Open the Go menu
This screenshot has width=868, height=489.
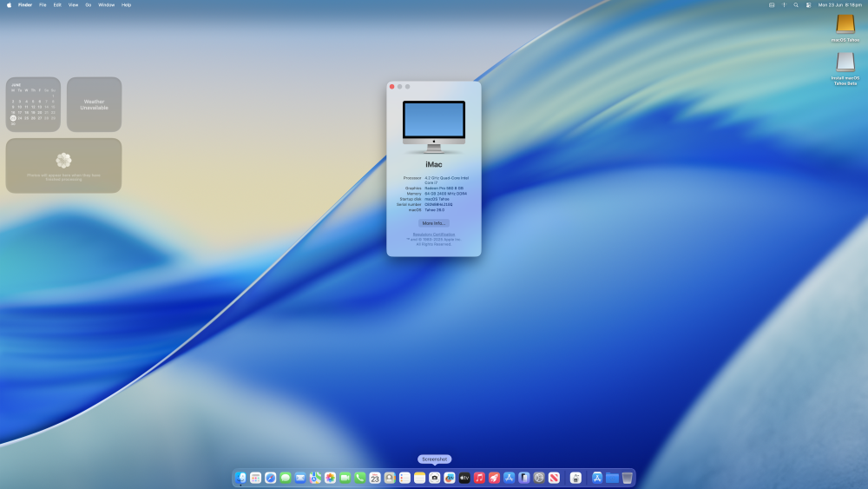(88, 5)
